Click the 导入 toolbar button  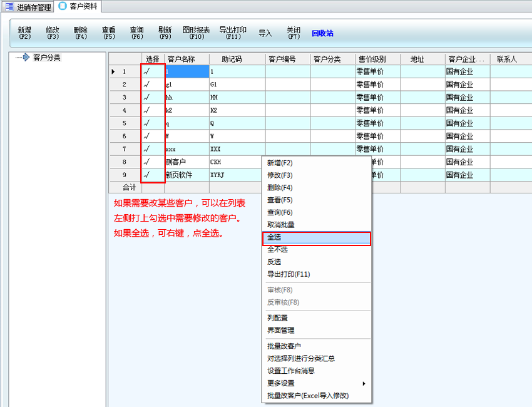(265, 33)
